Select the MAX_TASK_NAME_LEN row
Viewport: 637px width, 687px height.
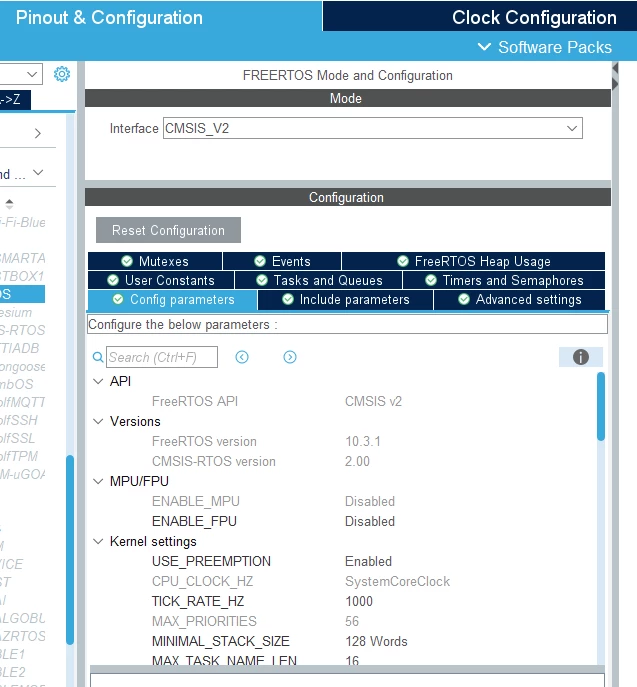click(342, 660)
